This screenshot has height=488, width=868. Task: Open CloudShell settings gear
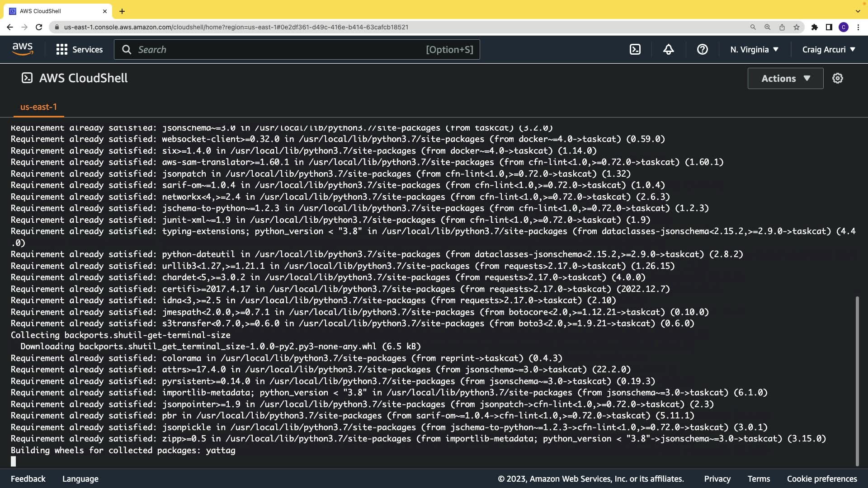pyautogui.click(x=838, y=78)
